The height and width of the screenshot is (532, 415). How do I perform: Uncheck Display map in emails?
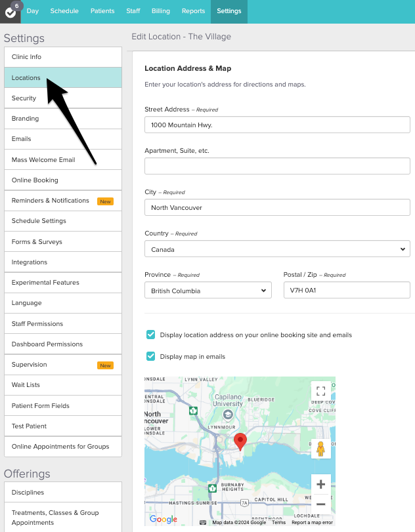click(x=151, y=356)
